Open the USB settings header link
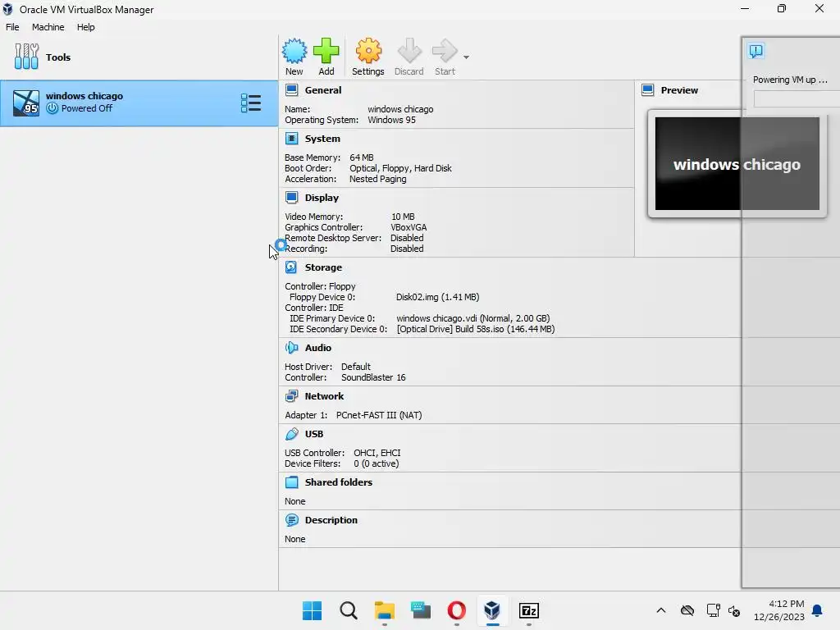The image size is (840, 630). [314, 434]
